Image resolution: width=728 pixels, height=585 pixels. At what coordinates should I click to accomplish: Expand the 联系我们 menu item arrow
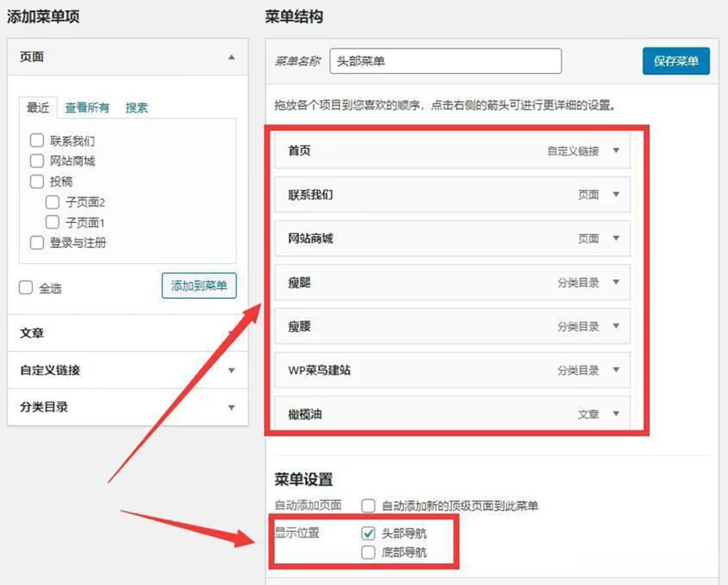616,195
